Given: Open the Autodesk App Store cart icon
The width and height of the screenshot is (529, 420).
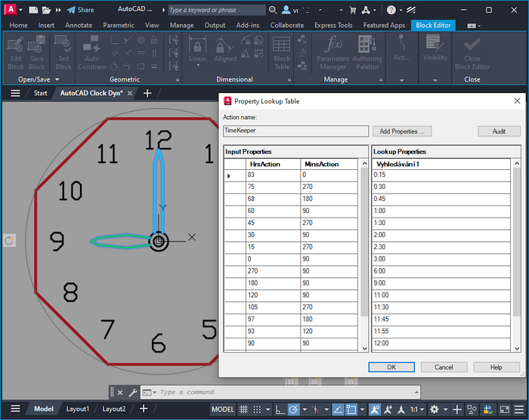Looking at the screenshot, I should 353,10.
